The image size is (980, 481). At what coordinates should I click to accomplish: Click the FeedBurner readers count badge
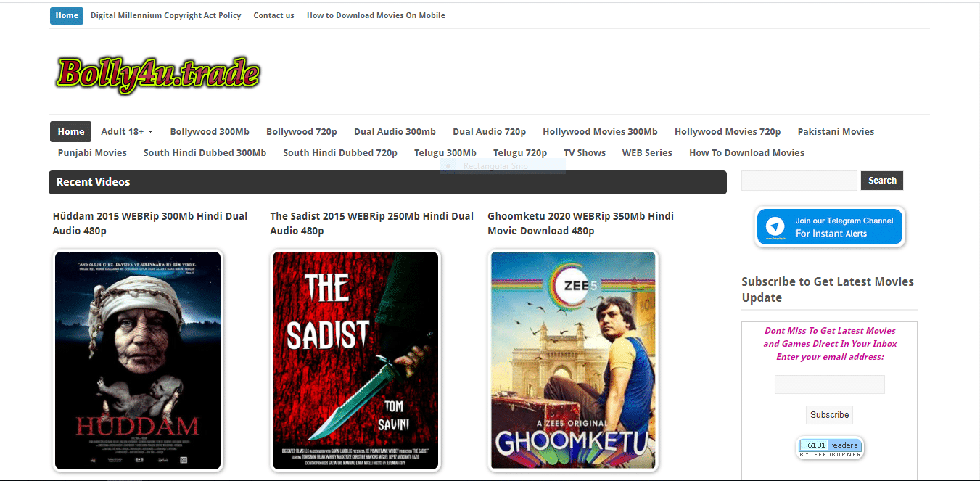click(x=830, y=448)
